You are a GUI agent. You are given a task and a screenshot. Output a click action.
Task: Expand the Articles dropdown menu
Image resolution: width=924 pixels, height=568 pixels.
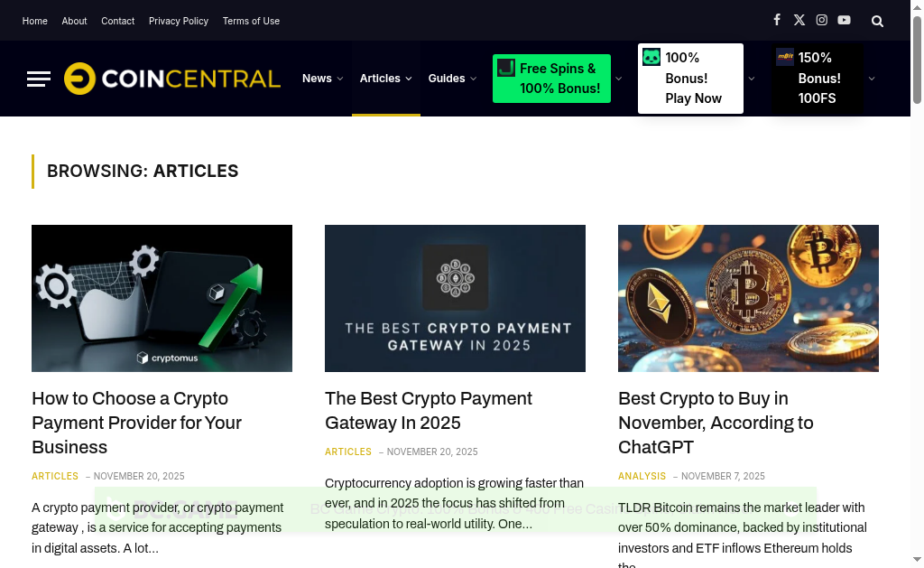(385, 79)
